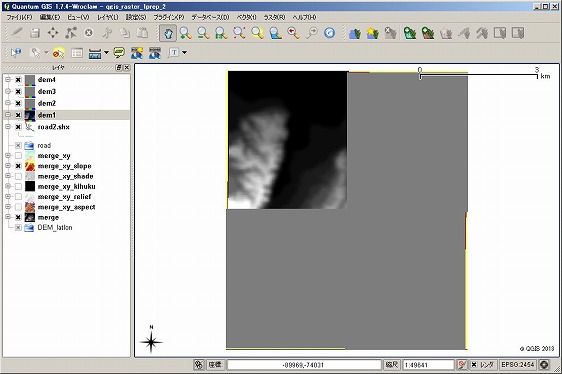The height and width of the screenshot is (374, 562).
Task: Click the Identify Features tool
Action: 16,53
